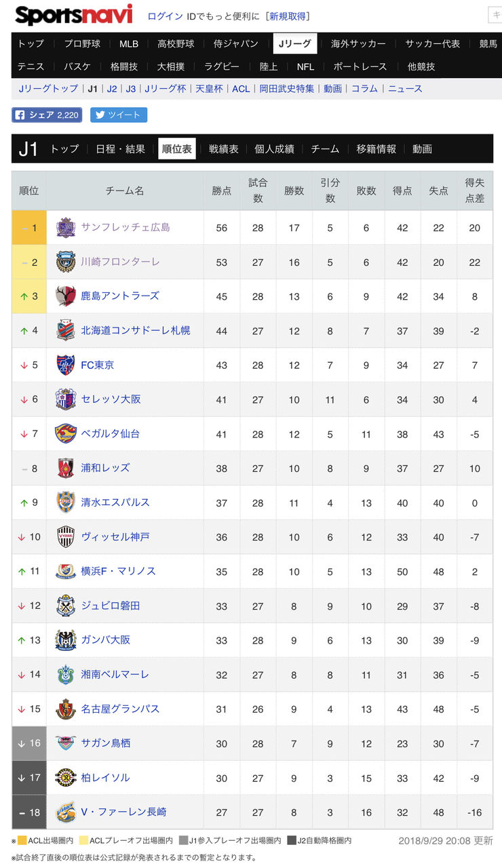The width and height of the screenshot is (502, 868).
Task: Click the Sportsnavi logo
Action: 74,15
